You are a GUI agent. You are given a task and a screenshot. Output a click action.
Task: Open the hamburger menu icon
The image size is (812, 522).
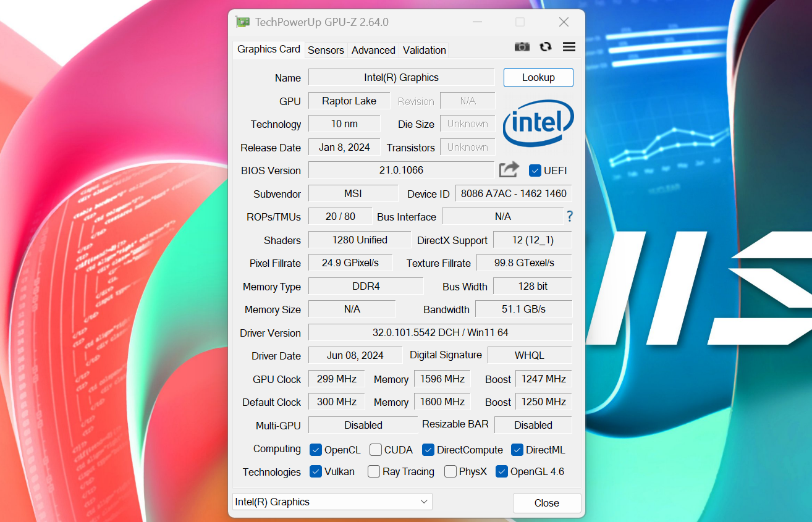pos(569,47)
